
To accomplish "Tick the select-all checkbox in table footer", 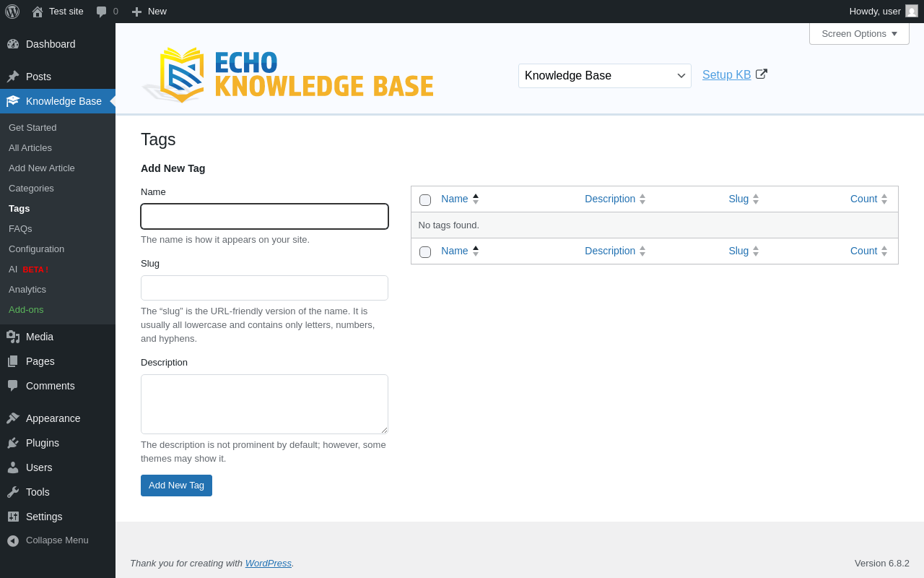I will [x=425, y=252].
